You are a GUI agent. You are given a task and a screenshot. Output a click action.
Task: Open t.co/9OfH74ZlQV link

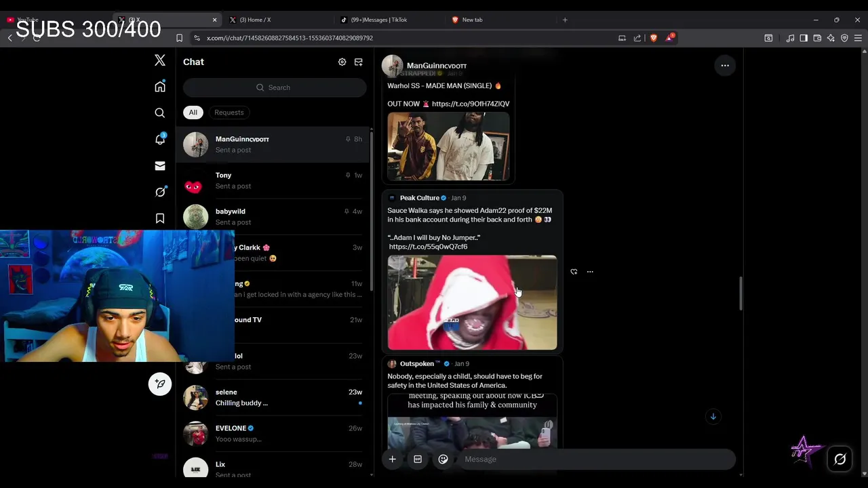tap(471, 104)
